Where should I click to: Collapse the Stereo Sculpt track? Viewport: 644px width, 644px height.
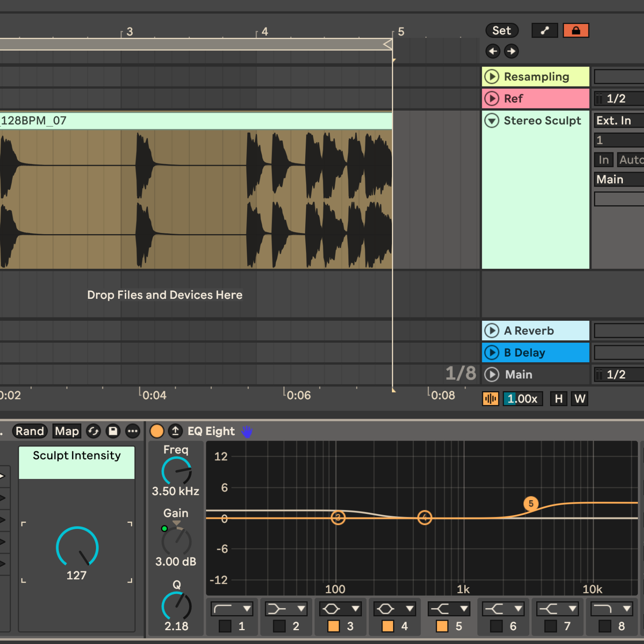(x=492, y=121)
